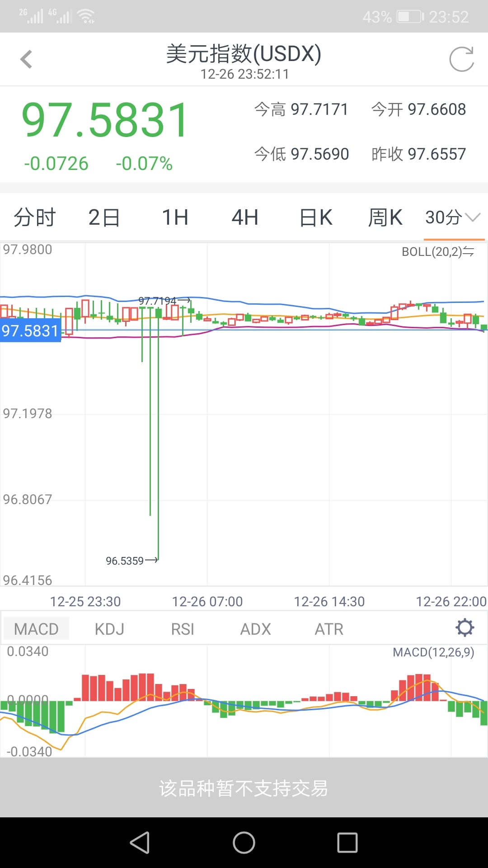Tap the timestamp 12-26 23:52:11
This screenshot has height=868, width=488.
tap(244, 74)
